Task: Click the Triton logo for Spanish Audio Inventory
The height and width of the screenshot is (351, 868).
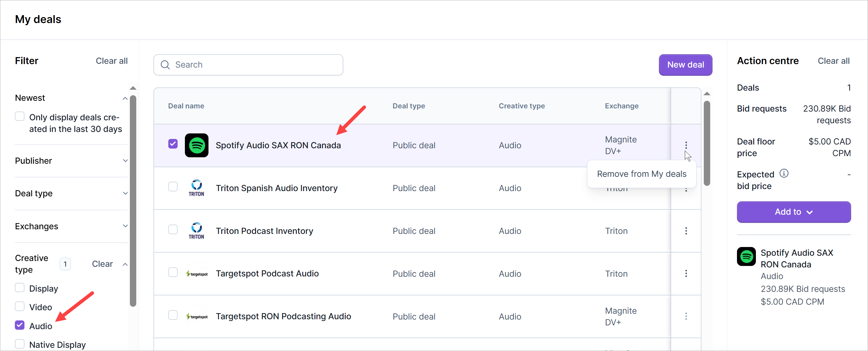Action: click(x=197, y=188)
